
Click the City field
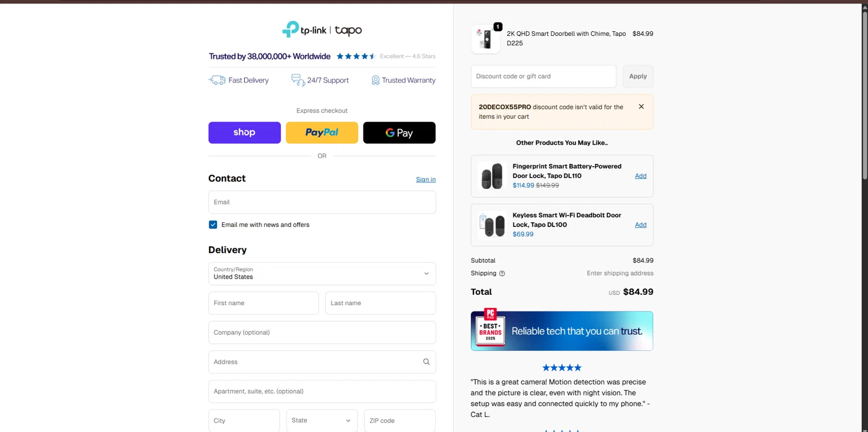pyautogui.click(x=244, y=420)
